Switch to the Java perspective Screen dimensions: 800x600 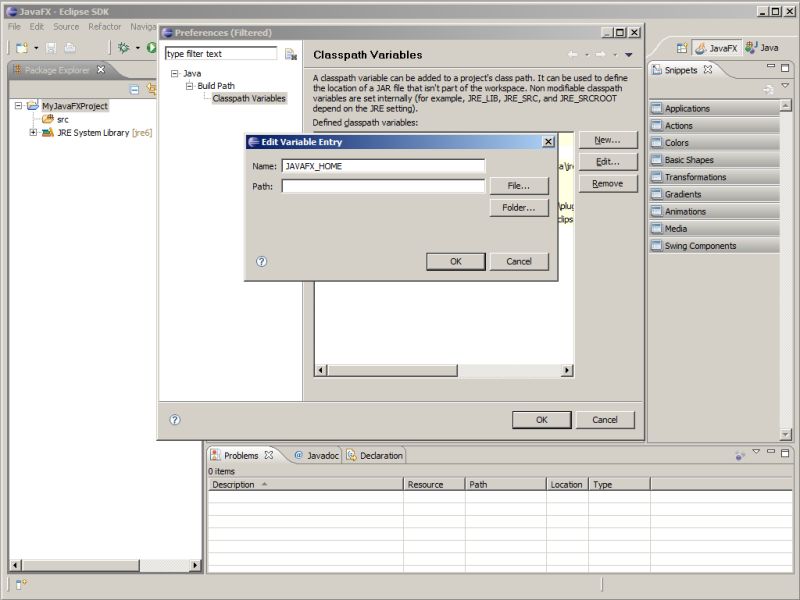pos(762,48)
